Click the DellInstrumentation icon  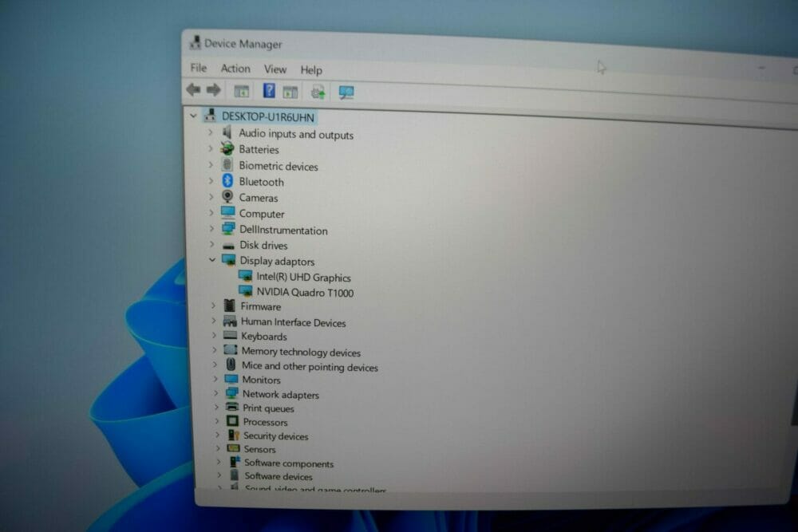coord(228,228)
